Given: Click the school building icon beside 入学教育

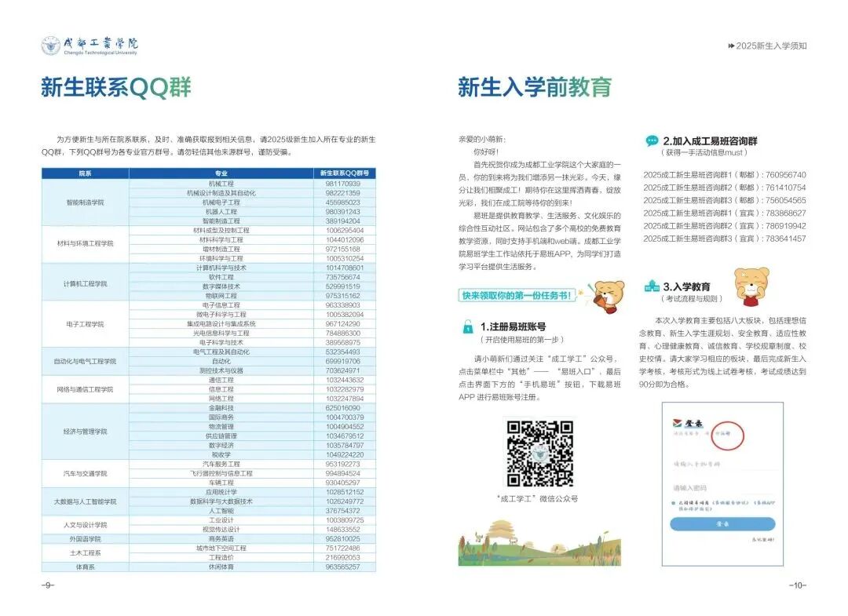Looking at the screenshot, I should tap(652, 286).
